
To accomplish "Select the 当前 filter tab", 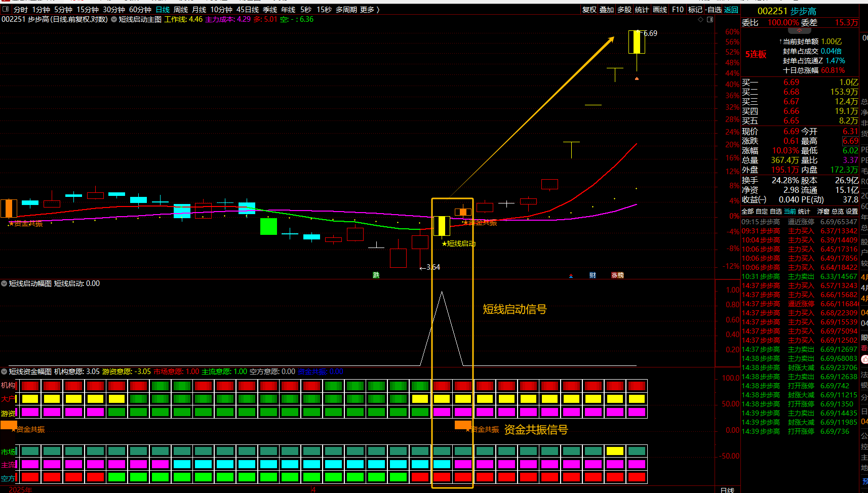I will [790, 212].
